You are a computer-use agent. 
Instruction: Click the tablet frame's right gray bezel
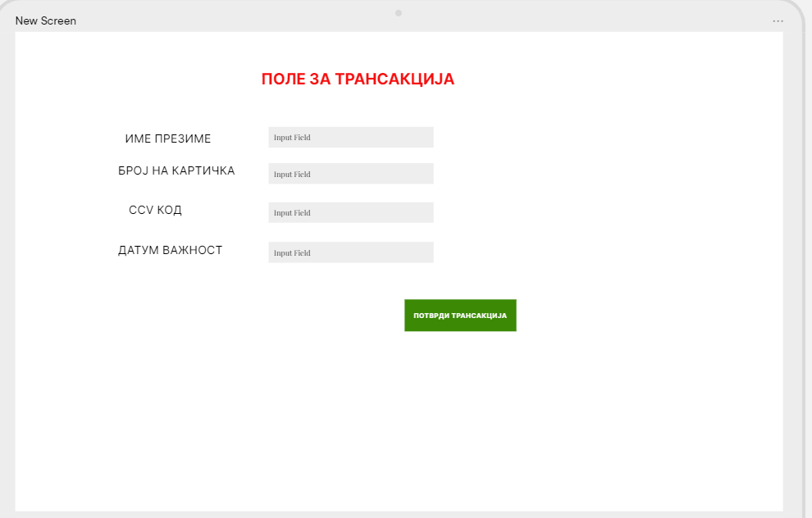pos(792,270)
